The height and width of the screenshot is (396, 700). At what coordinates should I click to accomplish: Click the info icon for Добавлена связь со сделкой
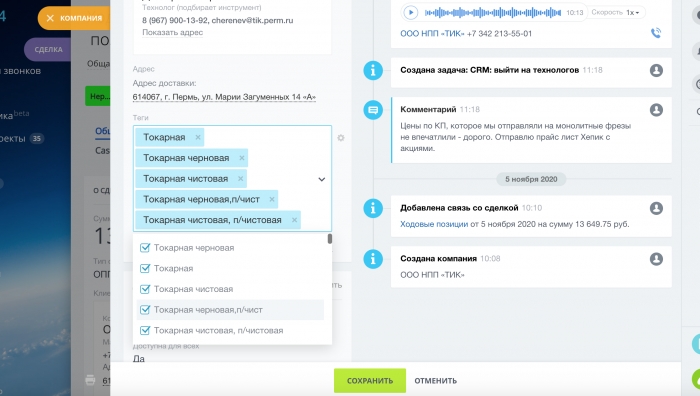click(373, 208)
